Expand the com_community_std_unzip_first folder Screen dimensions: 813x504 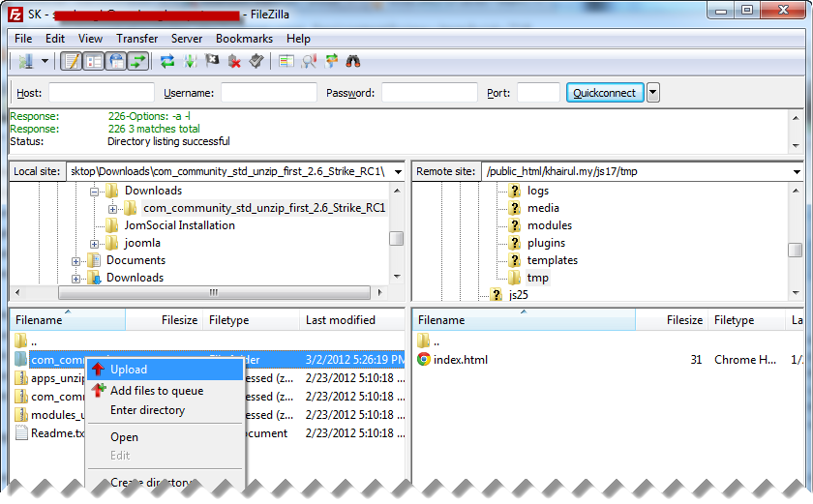(112, 209)
